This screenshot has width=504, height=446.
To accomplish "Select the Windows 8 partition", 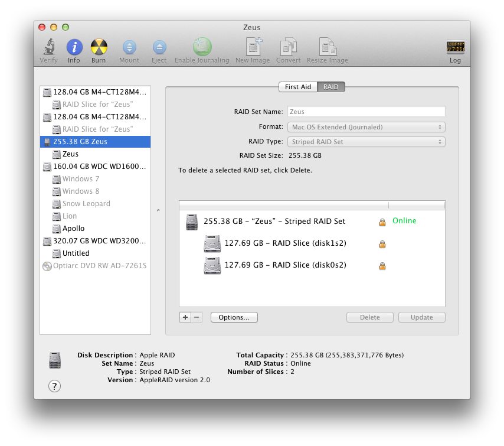I will 95,191.
